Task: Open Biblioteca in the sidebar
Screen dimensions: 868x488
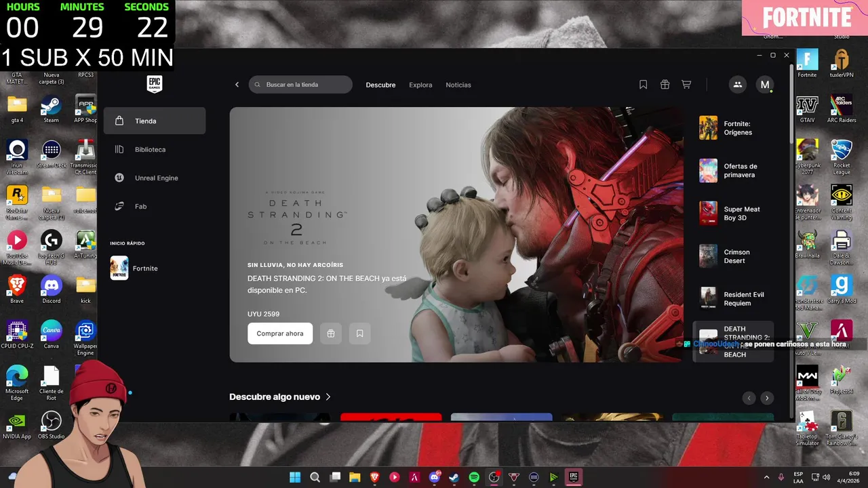Action: pyautogui.click(x=155, y=149)
